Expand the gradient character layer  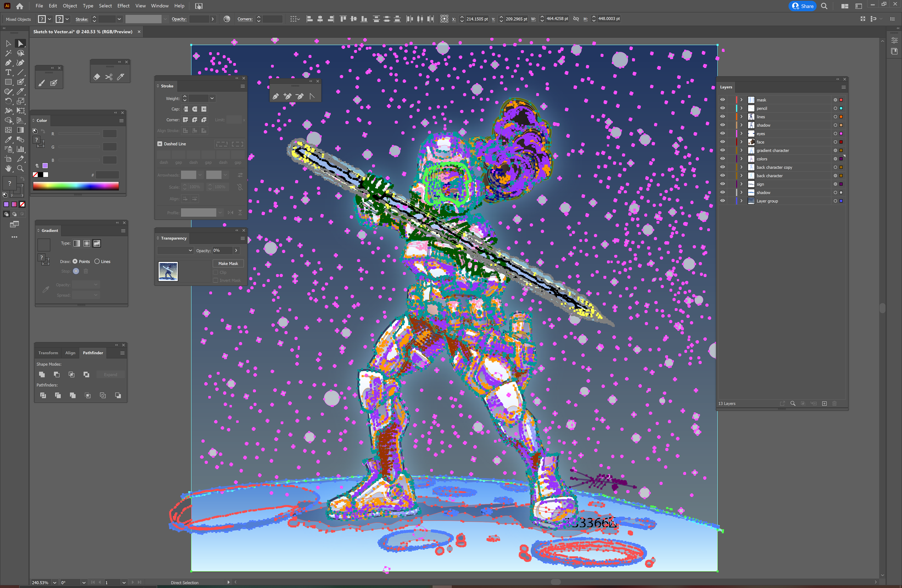pyautogui.click(x=741, y=151)
